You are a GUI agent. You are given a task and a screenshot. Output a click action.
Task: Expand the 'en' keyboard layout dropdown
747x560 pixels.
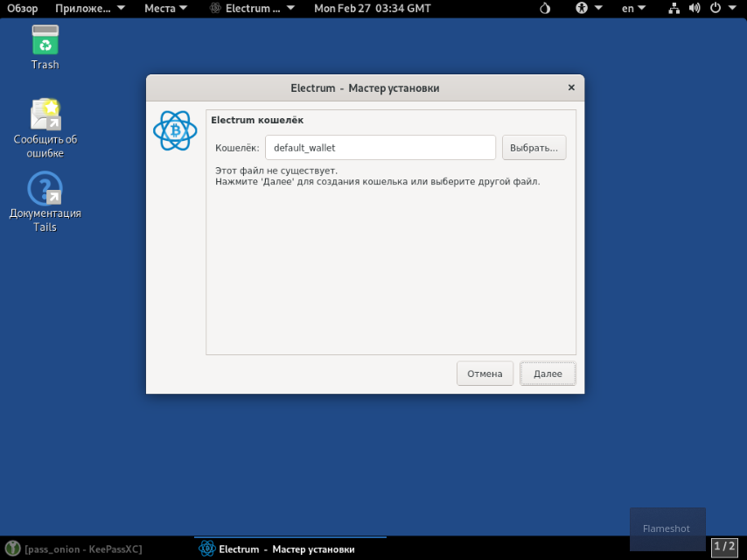[x=633, y=9]
